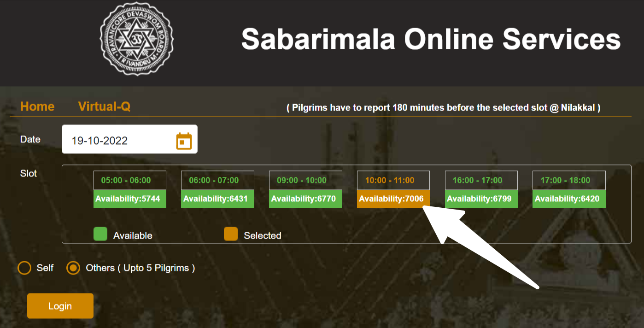Click the Availability:6431 label

click(217, 199)
